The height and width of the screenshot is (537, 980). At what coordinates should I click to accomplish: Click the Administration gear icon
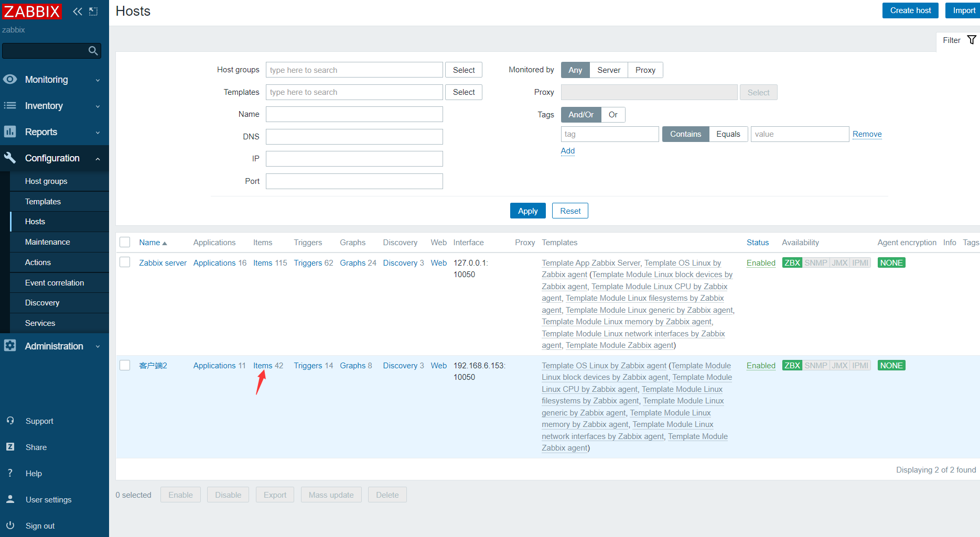10,346
